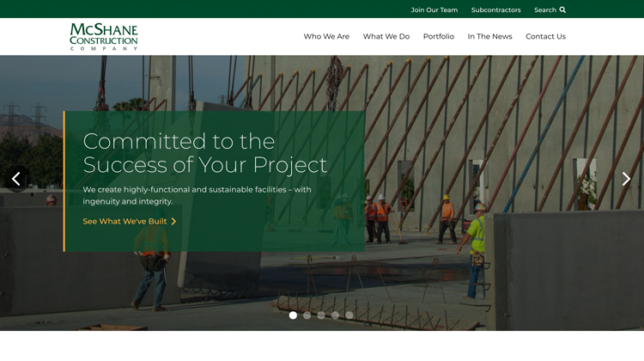Select the first carousel slide dot
Image resolution: width=644 pixels, height=361 pixels.
(x=293, y=315)
